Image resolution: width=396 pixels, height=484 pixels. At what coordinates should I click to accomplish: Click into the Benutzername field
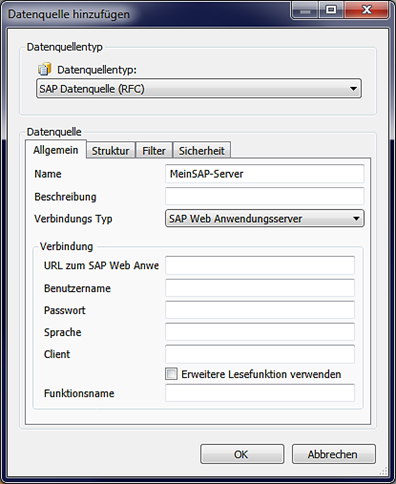tap(260, 288)
